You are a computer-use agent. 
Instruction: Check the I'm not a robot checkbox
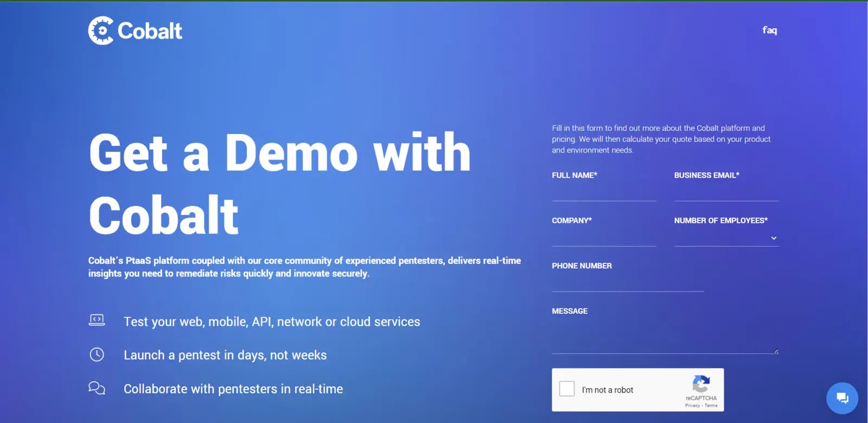pyautogui.click(x=567, y=389)
